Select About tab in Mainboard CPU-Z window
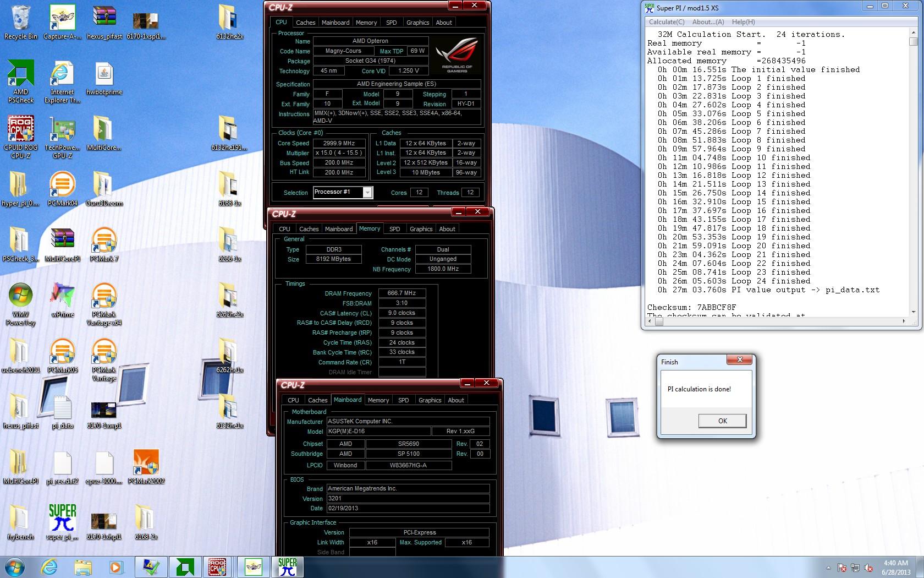Image resolution: width=924 pixels, height=578 pixels. click(456, 400)
